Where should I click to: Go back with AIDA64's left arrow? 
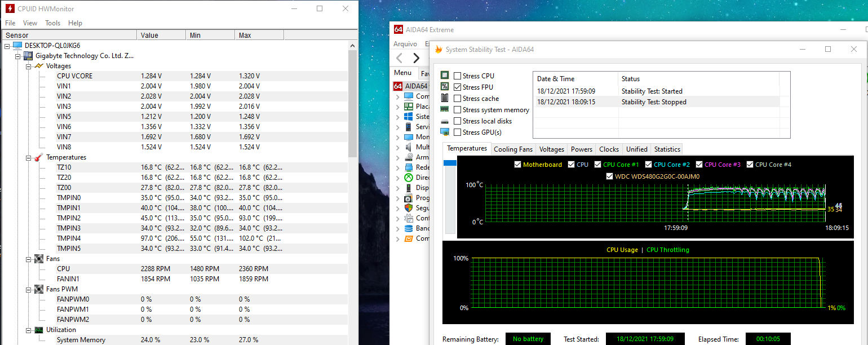point(400,57)
